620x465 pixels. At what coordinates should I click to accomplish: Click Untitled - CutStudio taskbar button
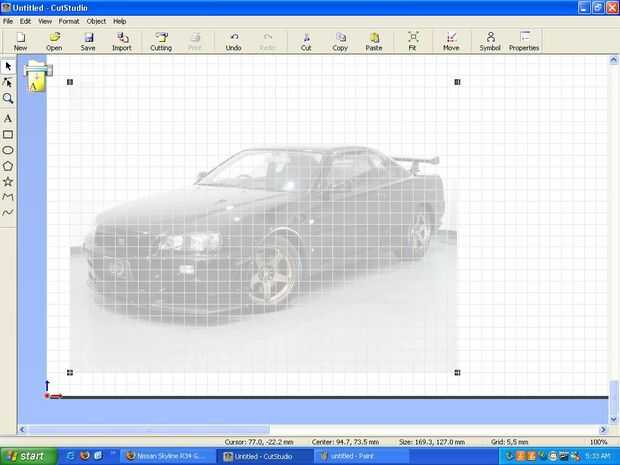coord(264,456)
